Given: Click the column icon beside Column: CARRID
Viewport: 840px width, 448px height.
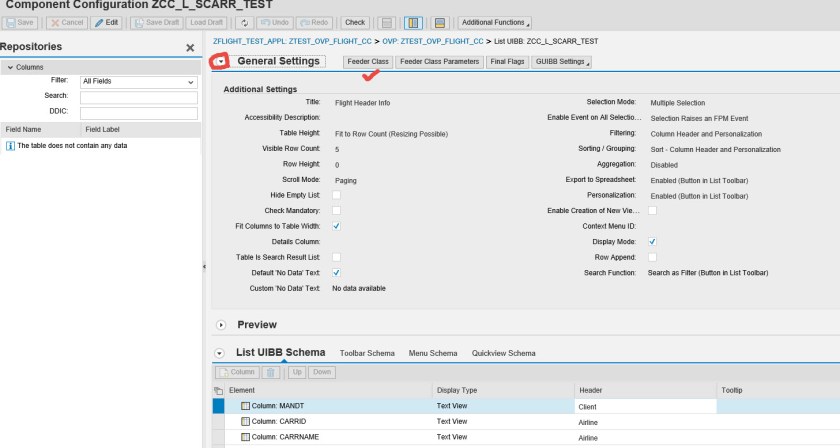Looking at the screenshot, I should point(245,422).
